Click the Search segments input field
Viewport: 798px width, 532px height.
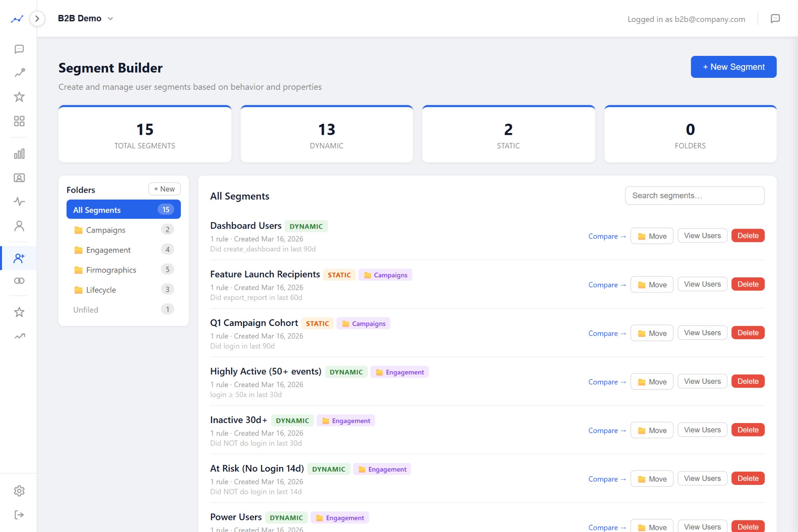694,196
